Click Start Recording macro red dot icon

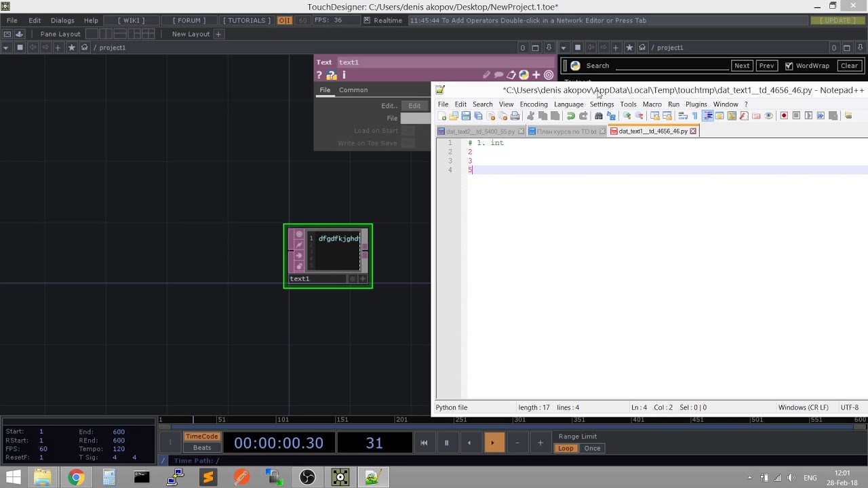pos(784,116)
